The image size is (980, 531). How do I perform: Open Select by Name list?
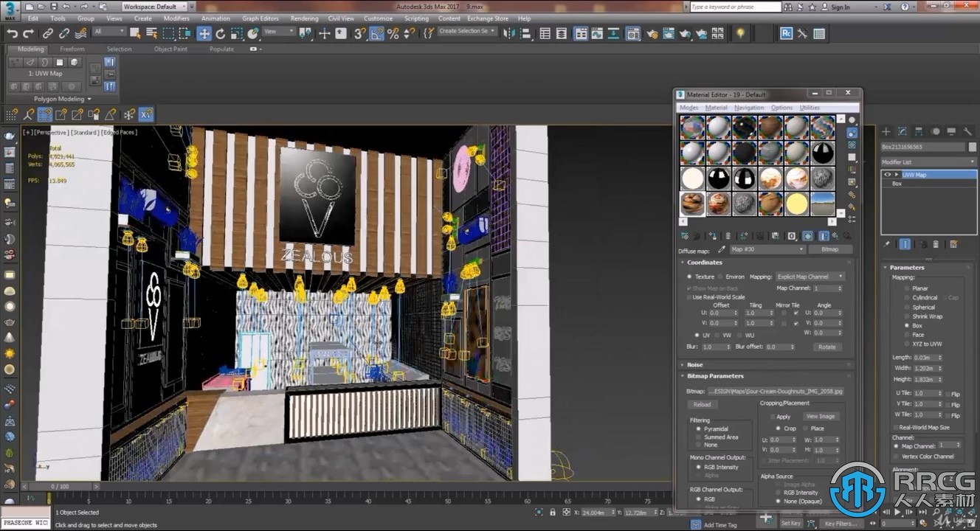click(151, 33)
